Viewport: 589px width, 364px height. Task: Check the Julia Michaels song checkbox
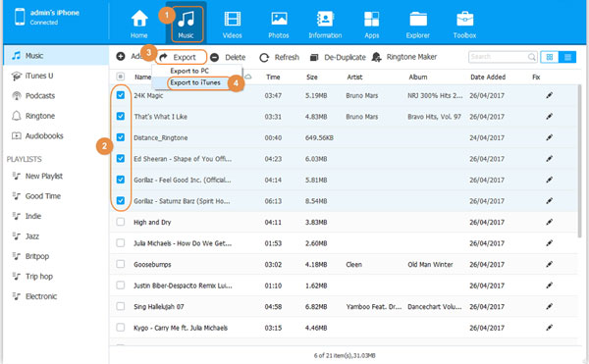pyautogui.click(x=120, y=242)
